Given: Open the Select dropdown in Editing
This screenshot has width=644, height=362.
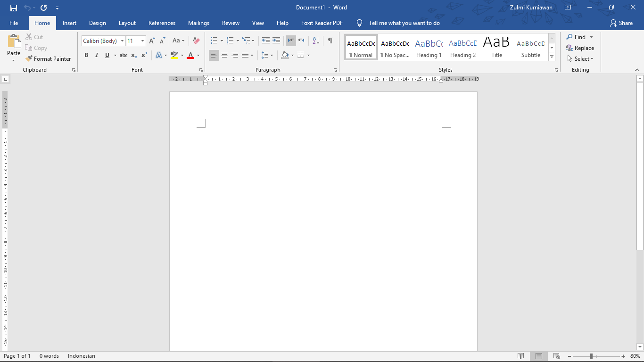Looking at the screenshot, I should click(x=580, y=59).
